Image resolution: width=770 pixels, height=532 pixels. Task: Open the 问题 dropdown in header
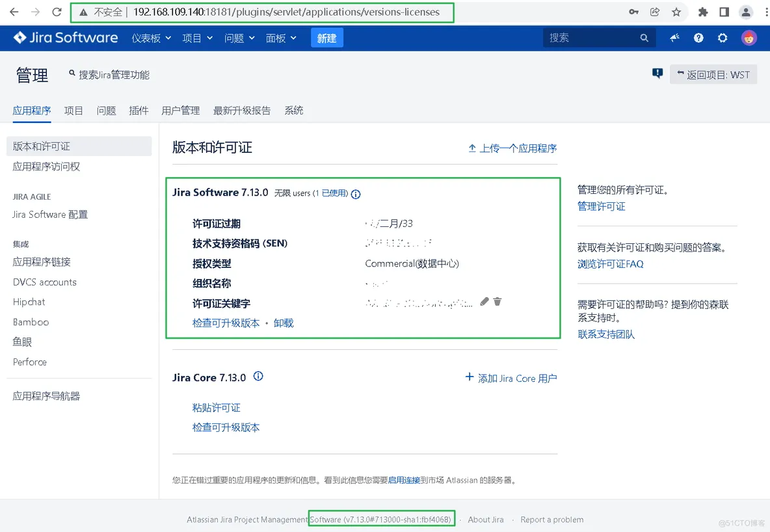tap(239, 38)
